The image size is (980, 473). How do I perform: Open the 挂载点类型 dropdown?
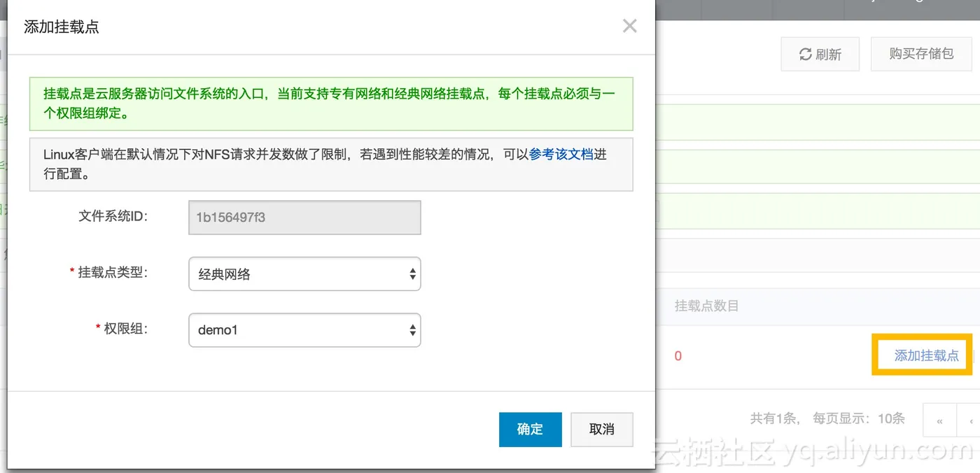pyautogui.click(x=304, y=274)
